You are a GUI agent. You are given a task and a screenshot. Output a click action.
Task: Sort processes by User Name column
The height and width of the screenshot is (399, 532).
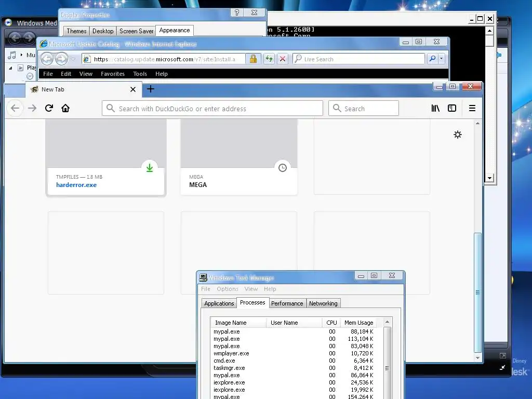point(294,323)
